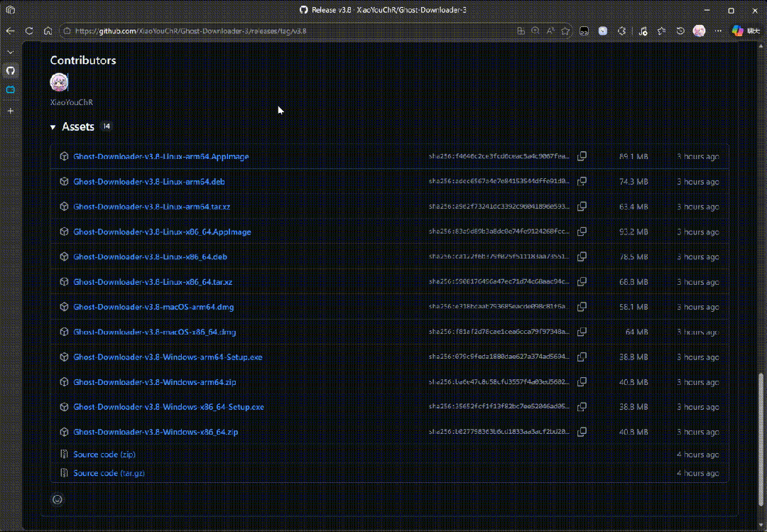Add a reaction with the smiley icon
The width and height of the screenshot is (767, 532).
pyautogui.click(x=58, y=499)
